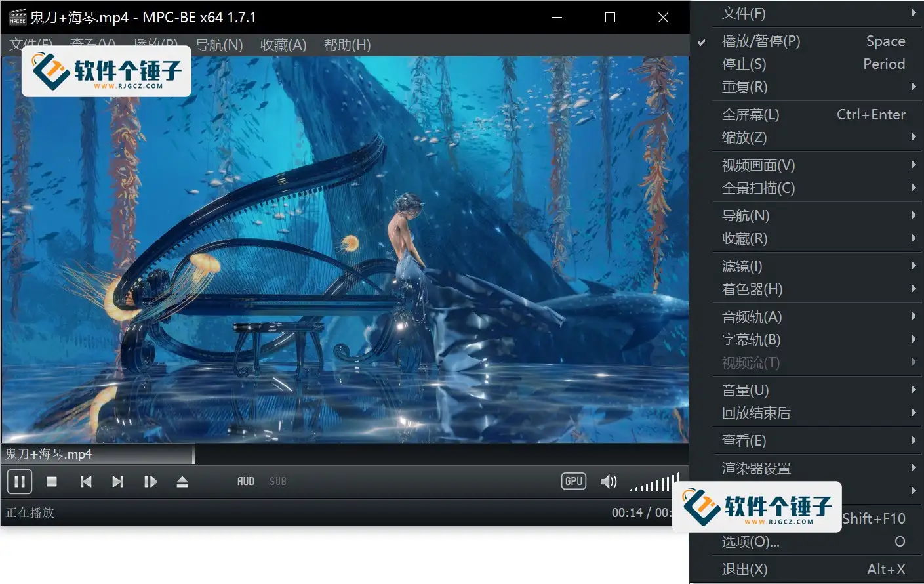The width and height of the screenshot is (924, 584).
Task: Open the 收藏(A) menu in the menu bar
Action: 283,45
